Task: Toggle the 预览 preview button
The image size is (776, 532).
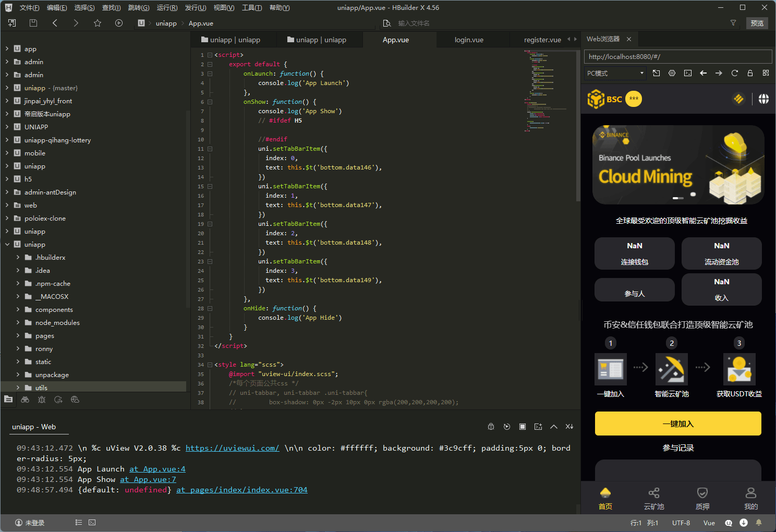Action: [x=757, y=23]
